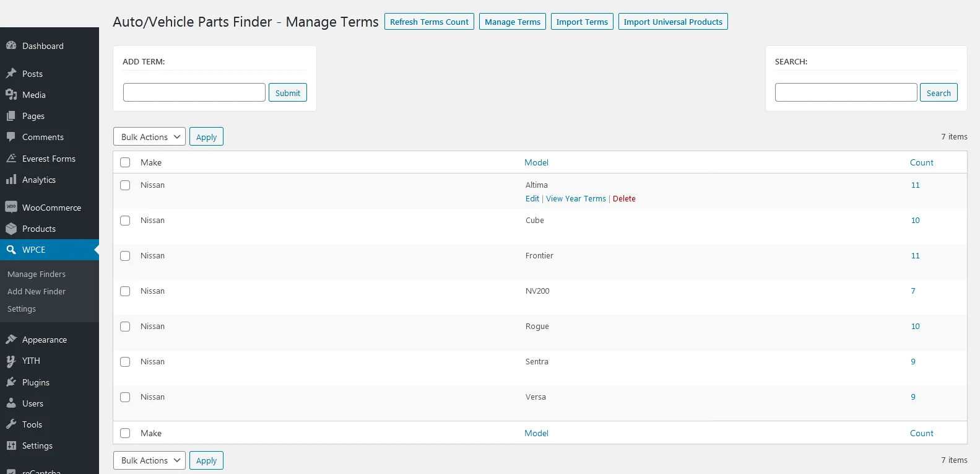Click the Manage Terms button
Image resolution: width=980 pixels, height=474 pixels.
point(513,22)
